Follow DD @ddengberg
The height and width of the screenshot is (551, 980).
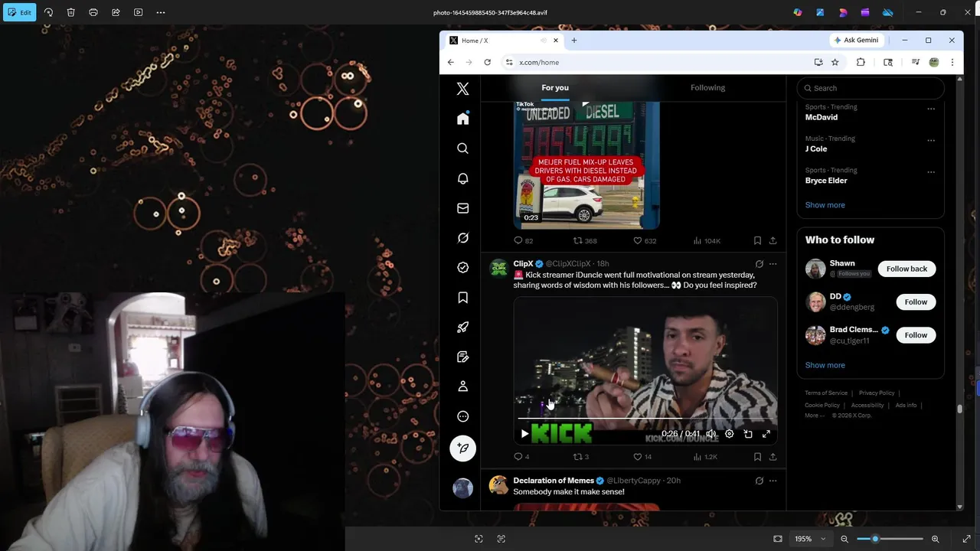[916, 302]
